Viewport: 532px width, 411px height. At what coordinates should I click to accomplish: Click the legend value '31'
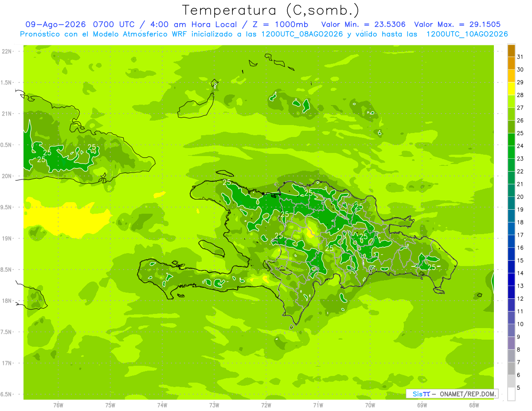coord(520,57)
